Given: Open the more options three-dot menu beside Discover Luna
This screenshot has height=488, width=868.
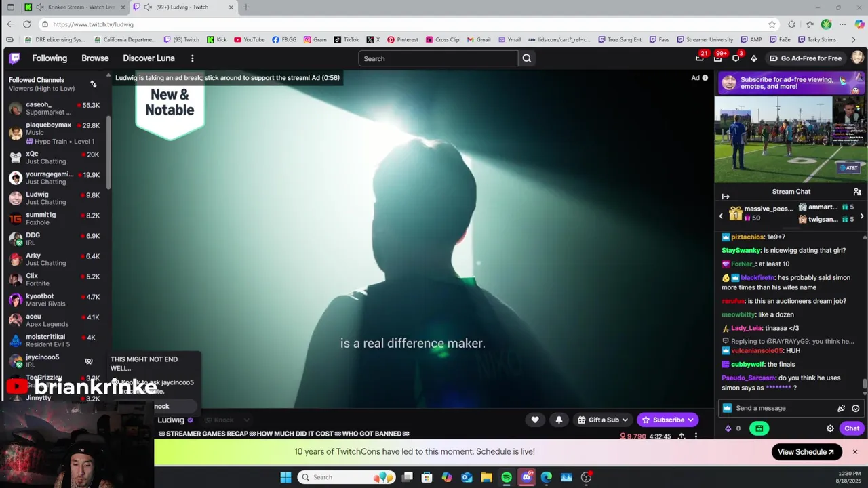Looking at the screenshot, I should coord(192,58).
